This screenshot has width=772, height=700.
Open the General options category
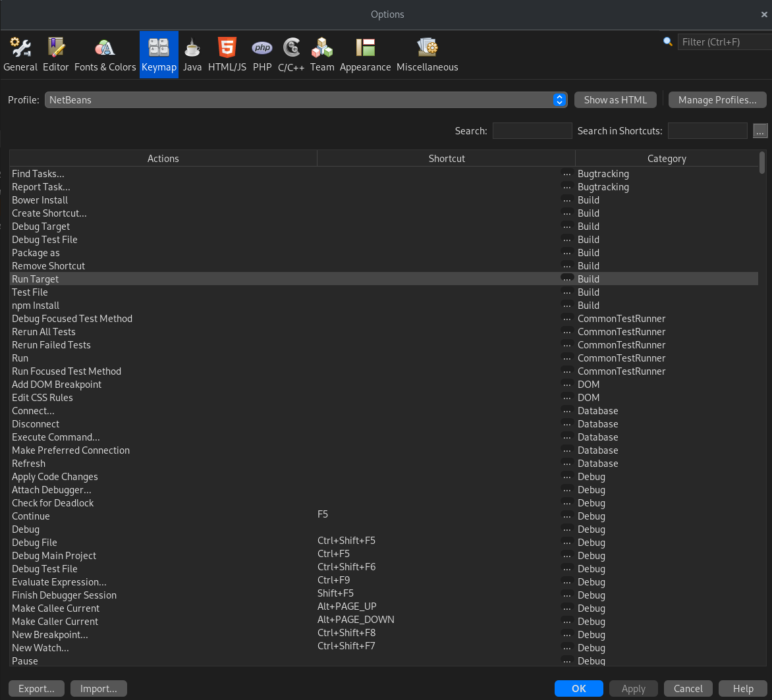pyautogui.click(x=20, y=55)
